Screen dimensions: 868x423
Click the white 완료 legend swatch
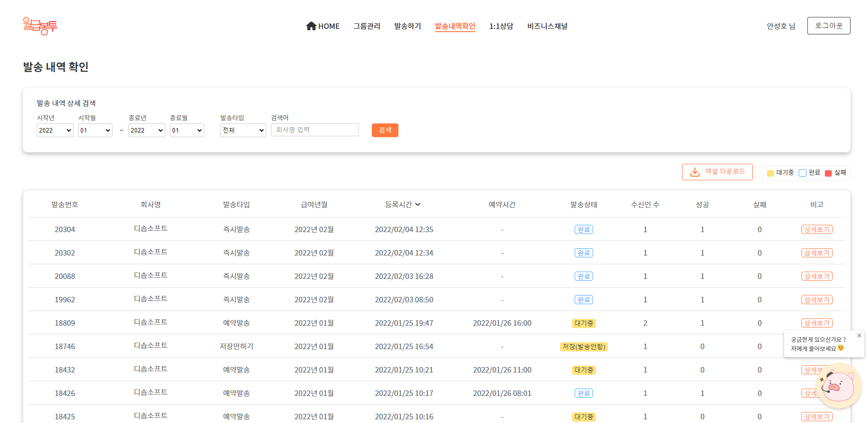coord(802,173)
